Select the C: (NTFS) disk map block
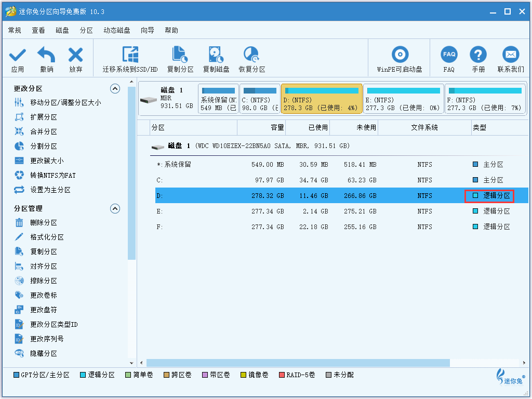 pos(260,99)
